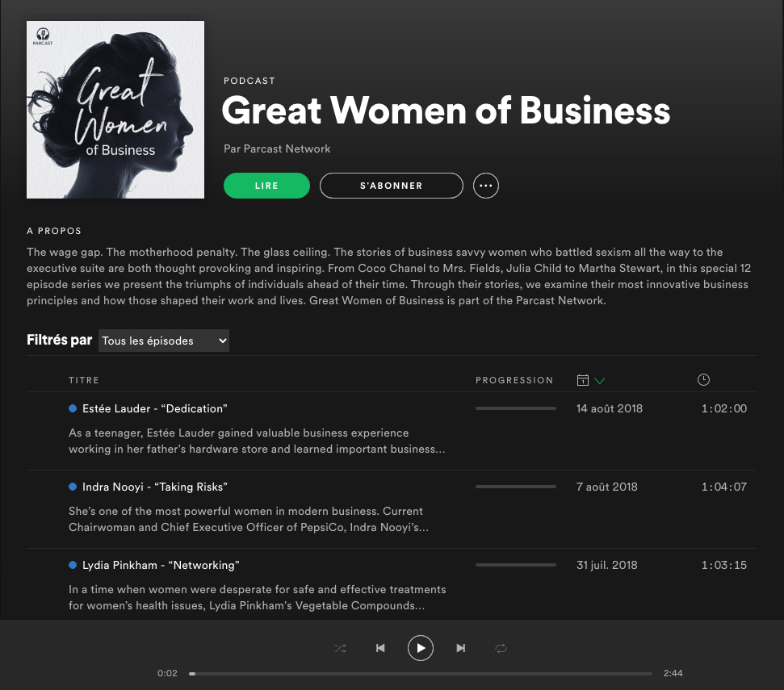Click the green LIRE play button
The height and width of the screenshot is (690, 784).
(x=266, y=186)
